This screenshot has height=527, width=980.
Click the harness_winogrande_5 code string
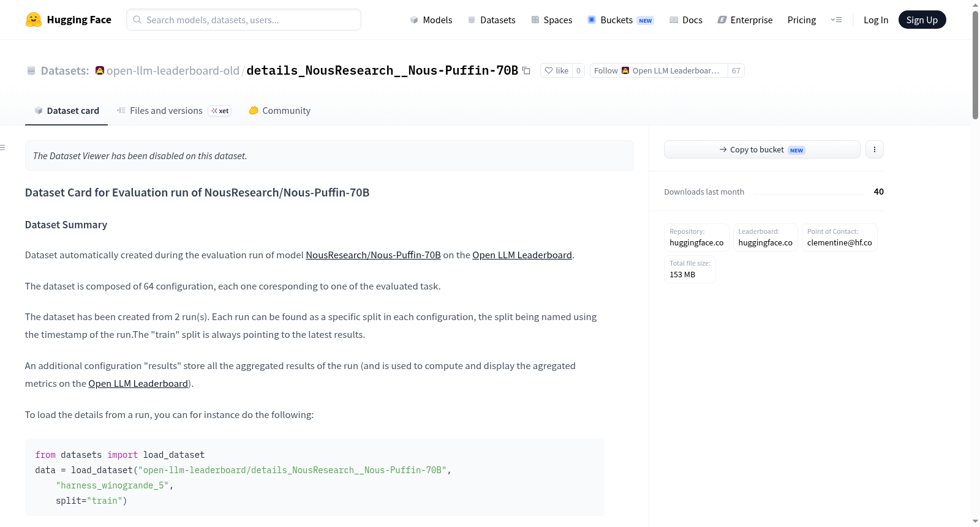112,485
